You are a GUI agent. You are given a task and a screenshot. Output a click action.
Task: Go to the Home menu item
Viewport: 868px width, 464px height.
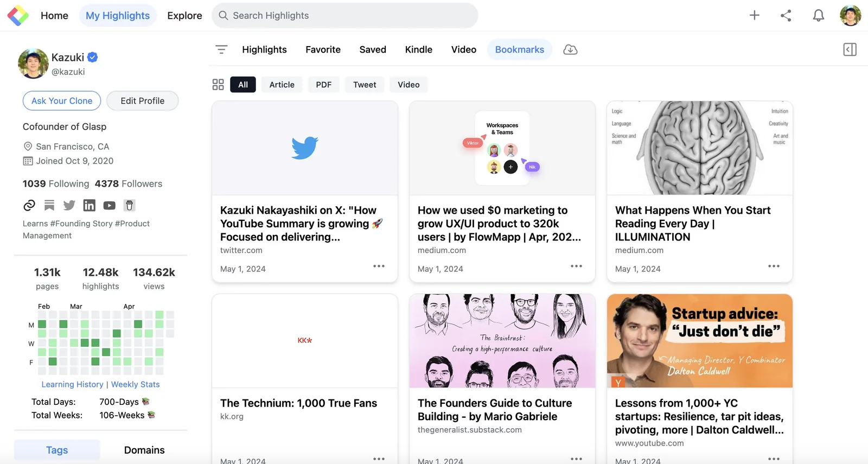[54, 16]
